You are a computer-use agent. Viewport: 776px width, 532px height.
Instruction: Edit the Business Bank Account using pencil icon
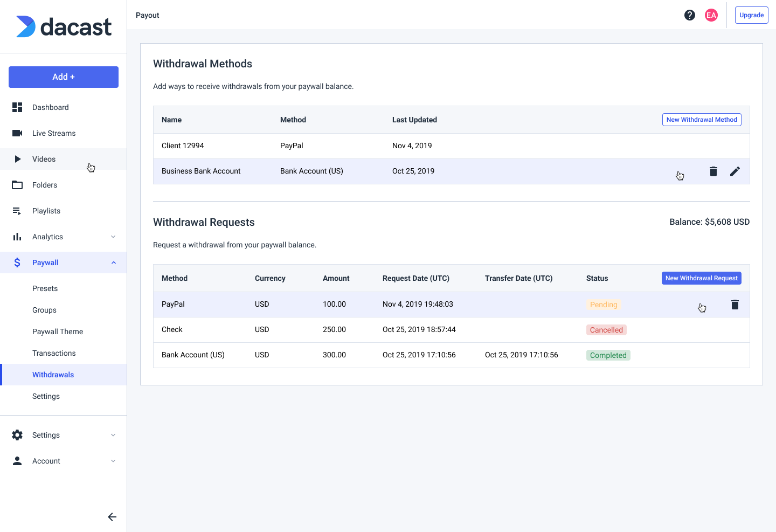tap(735, 171)
